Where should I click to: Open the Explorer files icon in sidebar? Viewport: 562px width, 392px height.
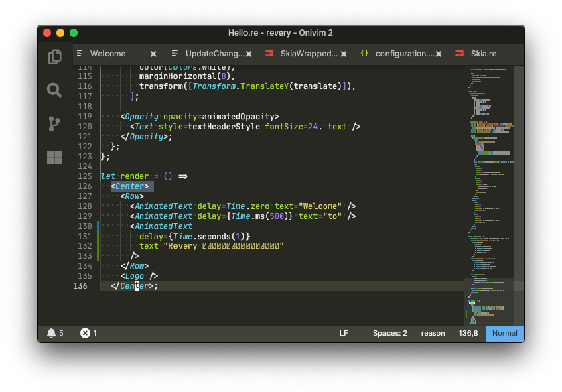tap(54, 57)
